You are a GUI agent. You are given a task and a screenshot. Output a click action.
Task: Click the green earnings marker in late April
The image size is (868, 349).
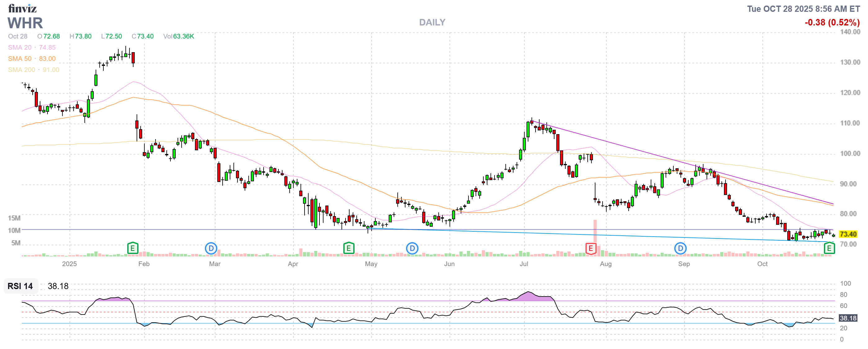pyautogui.click(x=348, y=249)
